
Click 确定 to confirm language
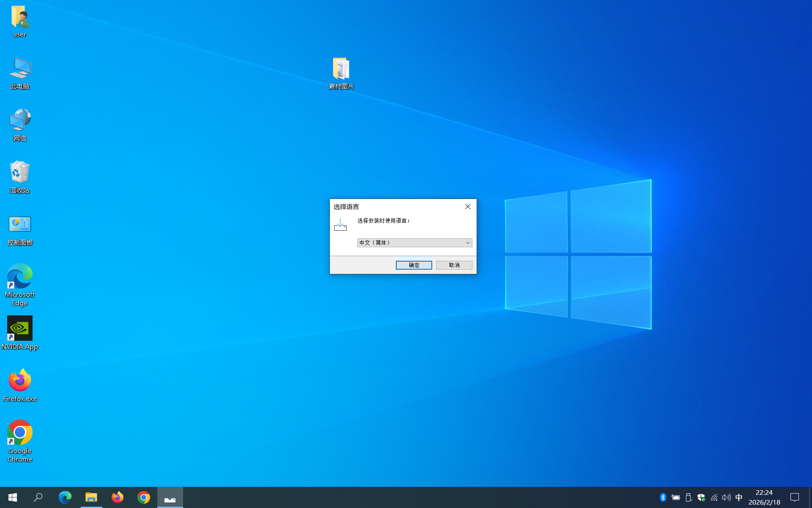414,265
